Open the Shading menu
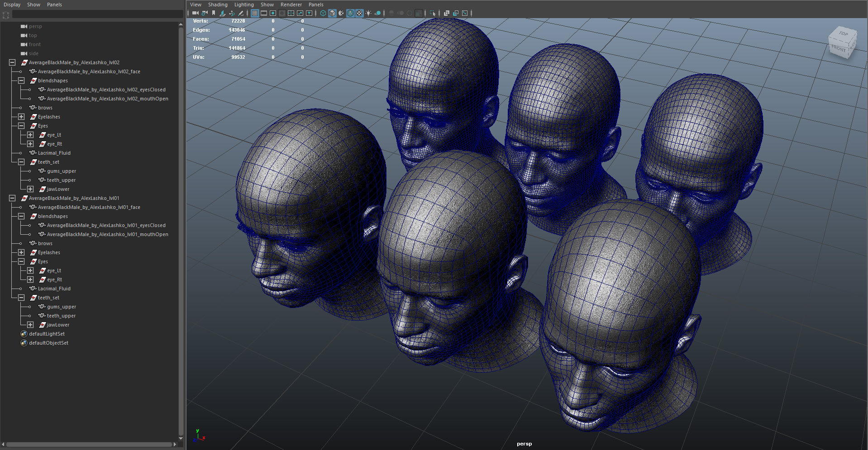 click(x=218, y=5)
